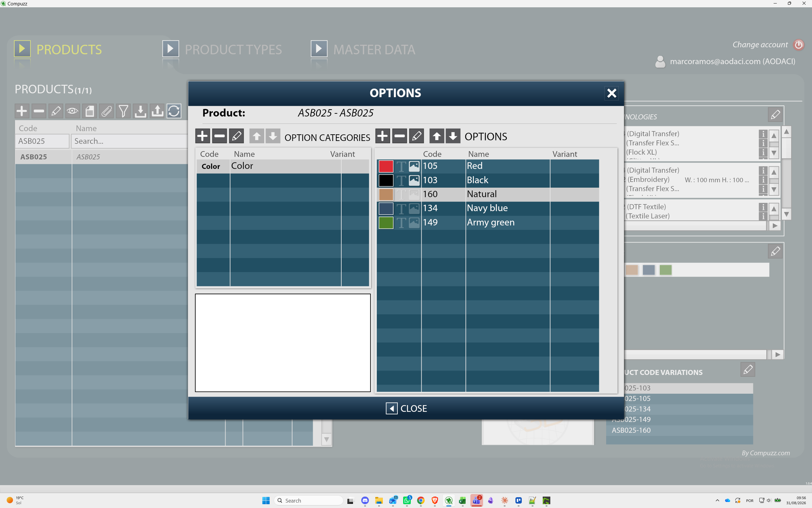
Task: Toggle text icon on Natural row
Action: tap(401, 195)
